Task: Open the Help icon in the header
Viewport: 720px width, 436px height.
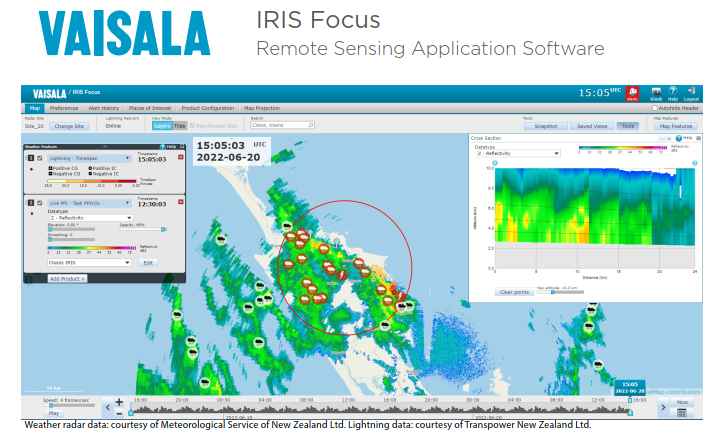Action: (x=673, y=93)
